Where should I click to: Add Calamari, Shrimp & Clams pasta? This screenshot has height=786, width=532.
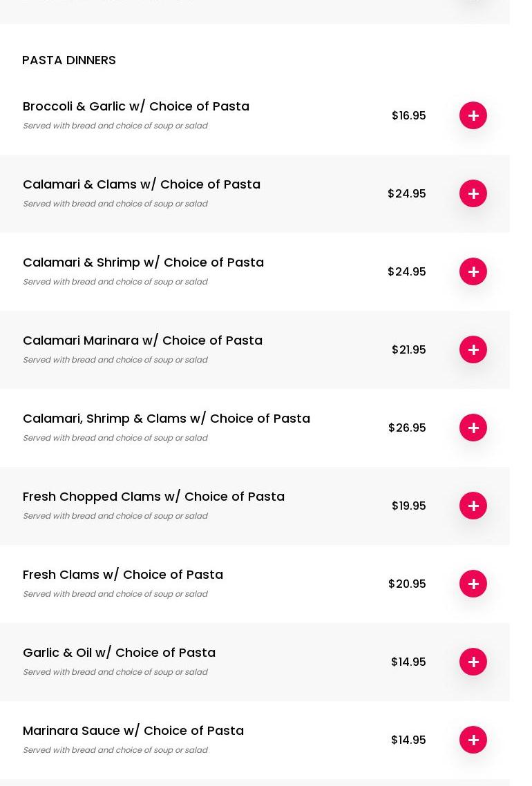pos(473,428)
